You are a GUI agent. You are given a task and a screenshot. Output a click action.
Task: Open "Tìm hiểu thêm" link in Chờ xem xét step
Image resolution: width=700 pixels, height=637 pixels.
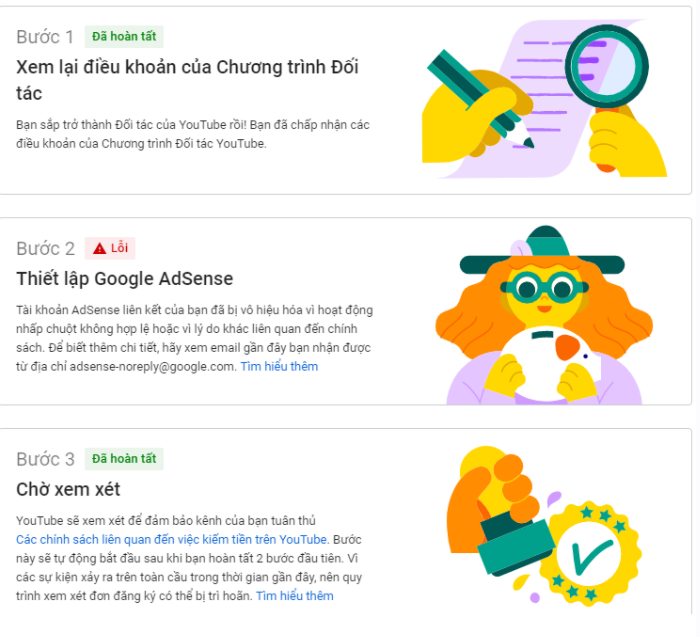click(295, 596)
